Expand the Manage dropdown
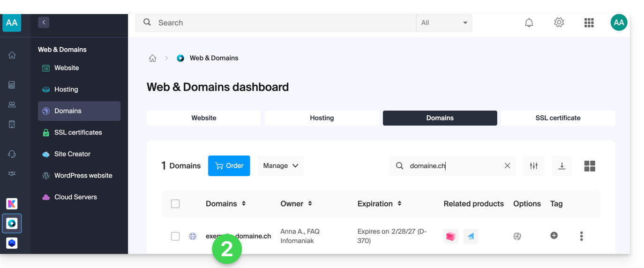Viewport: 644px width, 268px height. [280, 166]
